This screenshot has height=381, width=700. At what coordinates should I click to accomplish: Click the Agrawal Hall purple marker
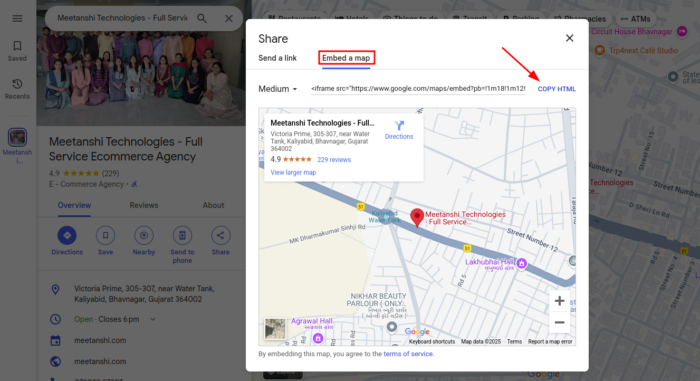pos(318,338)
